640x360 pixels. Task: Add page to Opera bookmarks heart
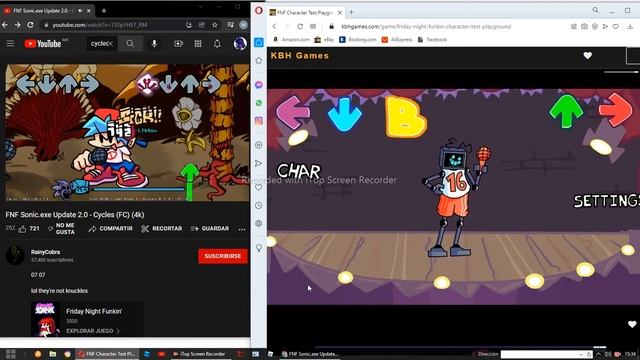616,27
